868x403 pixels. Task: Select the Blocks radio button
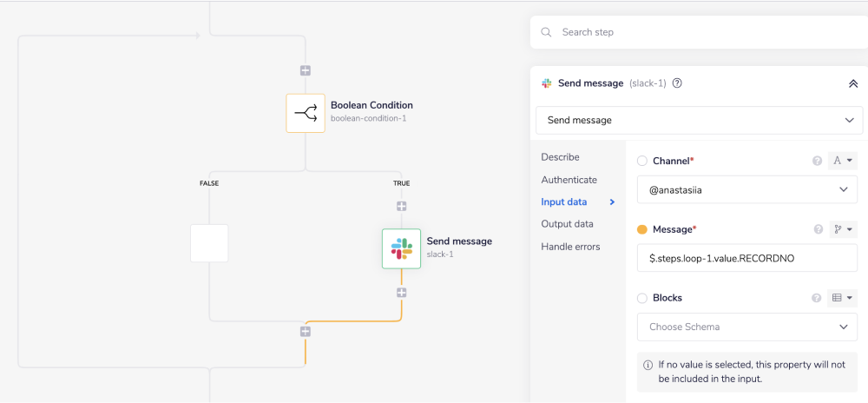pyautogui.click(x=642, y=298)
